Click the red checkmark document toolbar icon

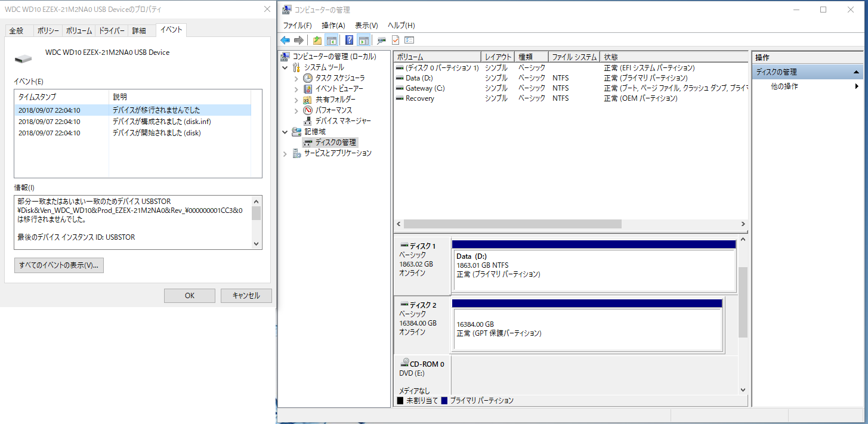click(395, 40)
